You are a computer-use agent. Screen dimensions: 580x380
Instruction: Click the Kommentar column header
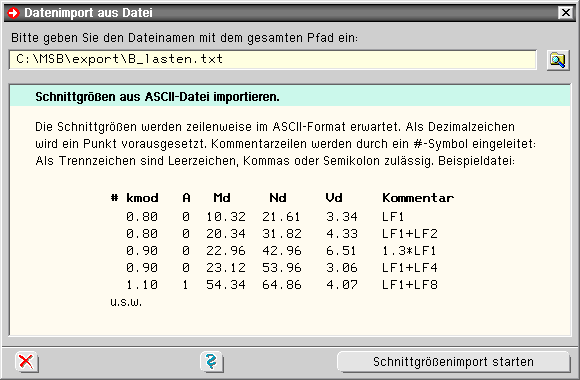[418, 198]
